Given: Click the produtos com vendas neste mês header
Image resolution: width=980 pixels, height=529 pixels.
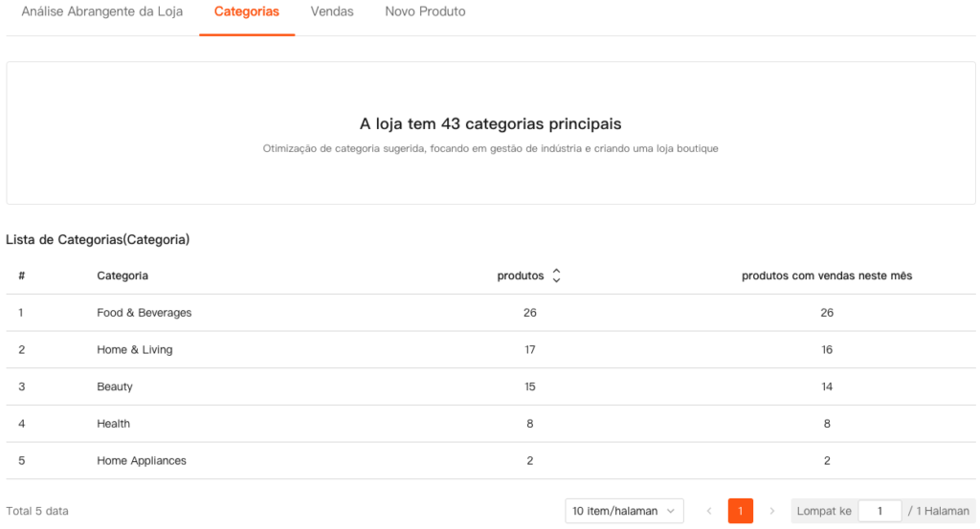Looking at the screenshot, I should (x=827, y=276).
